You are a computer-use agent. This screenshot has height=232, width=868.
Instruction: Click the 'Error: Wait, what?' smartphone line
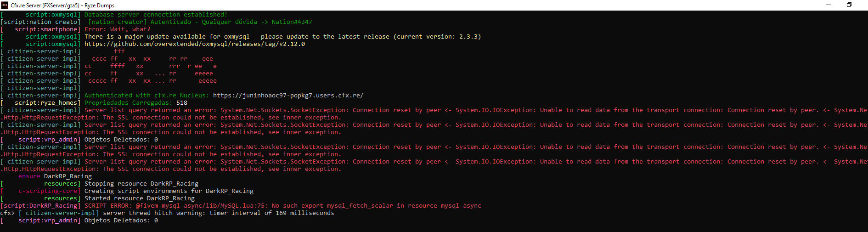[x=118, y=29]
